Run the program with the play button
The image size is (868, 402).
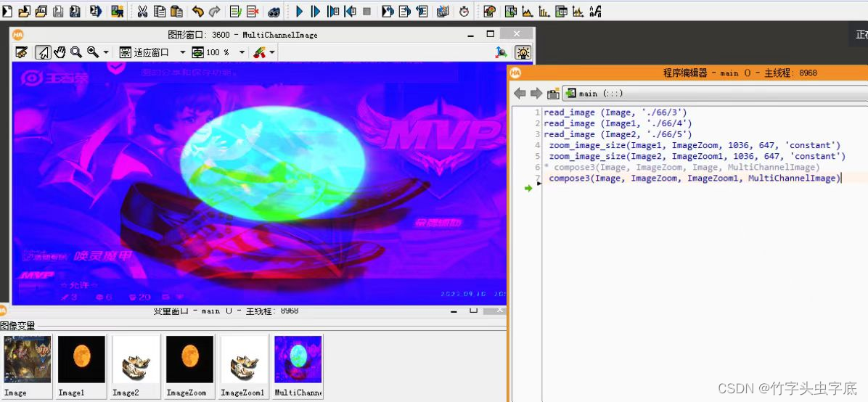click(300, 11)
